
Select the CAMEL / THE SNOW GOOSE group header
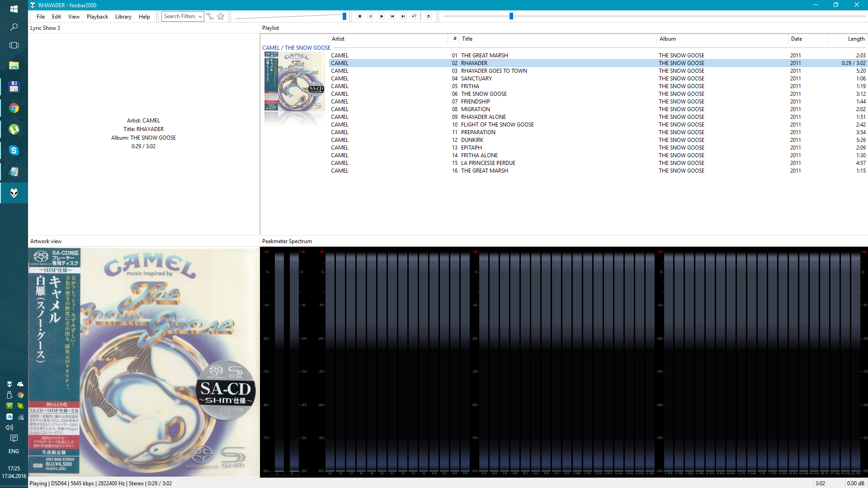pyautogui.click(x=296, y=47)
